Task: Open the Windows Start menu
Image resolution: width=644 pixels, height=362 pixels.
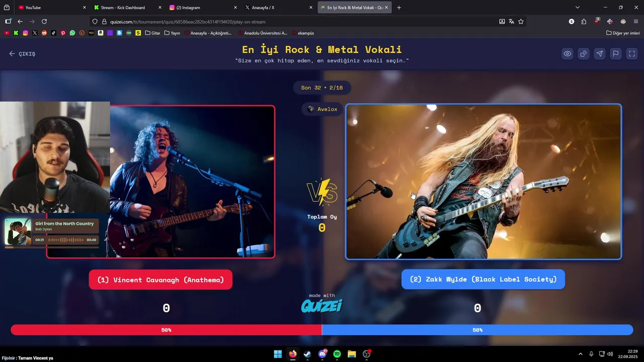Action: coord(278,354)
